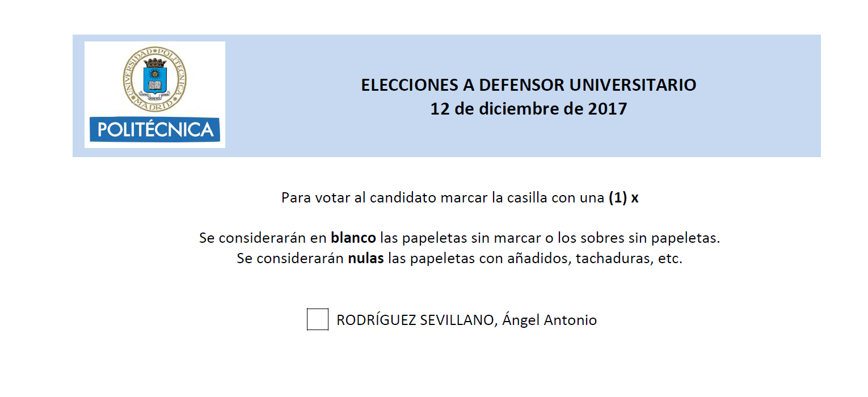Select the ELECCIONES A DEFENSOR UNIVERSITARIO heading
868x397 pixels.
(x=529, y=85)
